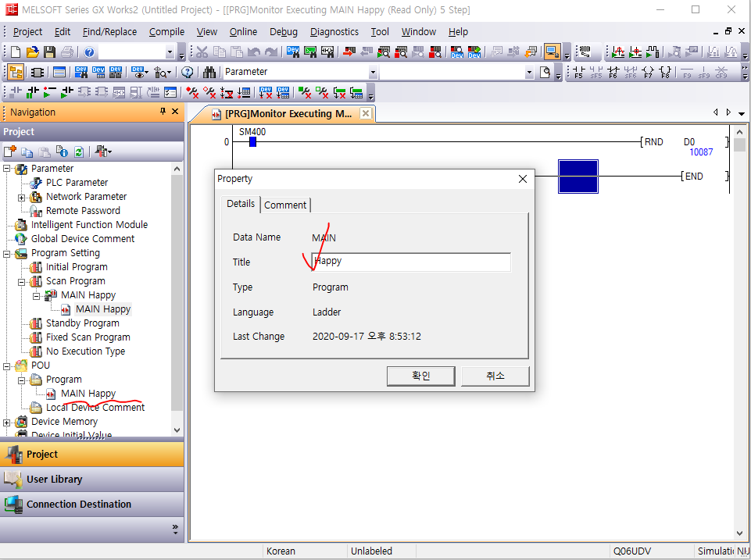
Task: Expand the Device Memory node
Action: tap(7, 423)
